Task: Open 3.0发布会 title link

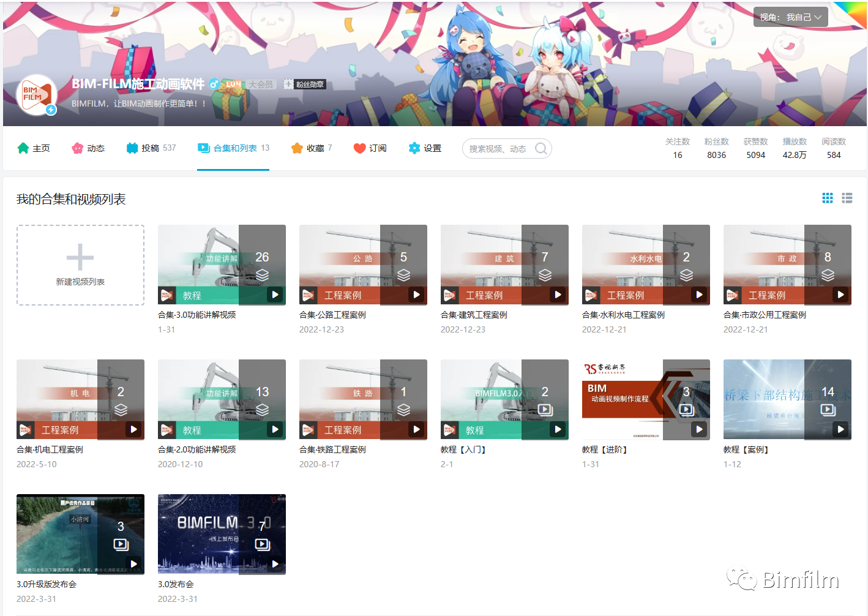Action: (x=176, y=584)
